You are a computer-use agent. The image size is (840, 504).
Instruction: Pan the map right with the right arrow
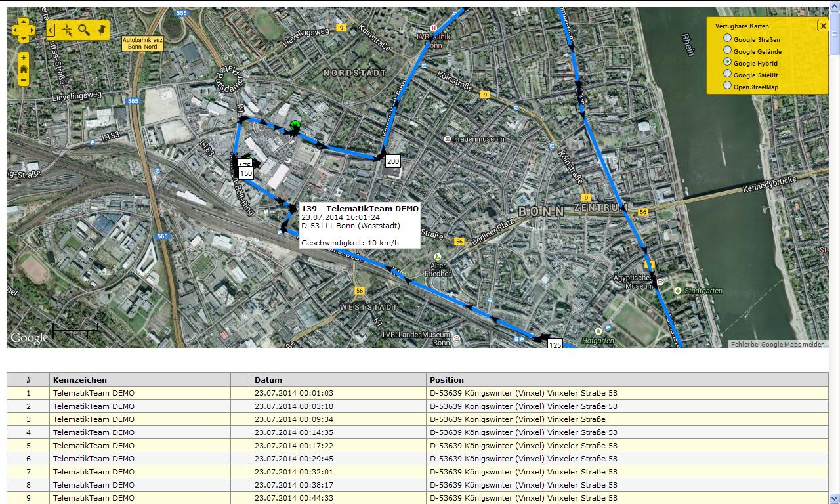(x=31, y=30)
